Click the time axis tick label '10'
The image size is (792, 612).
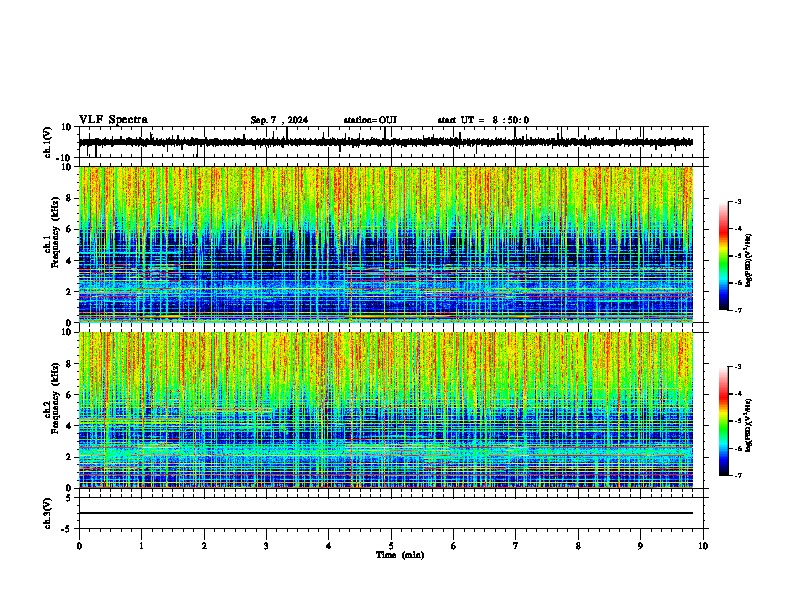pyautogui.click(x=703, y=546)
